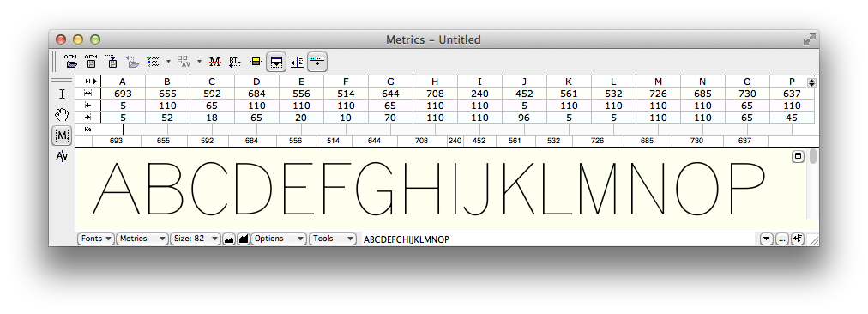Expand the arrow beside the AV icon
The height and width of the screenshot is (314, 868).
tap(199, 62)
